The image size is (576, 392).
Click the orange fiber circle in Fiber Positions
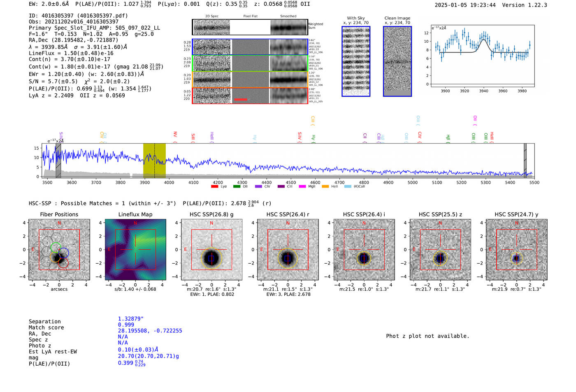coord(55,257)
